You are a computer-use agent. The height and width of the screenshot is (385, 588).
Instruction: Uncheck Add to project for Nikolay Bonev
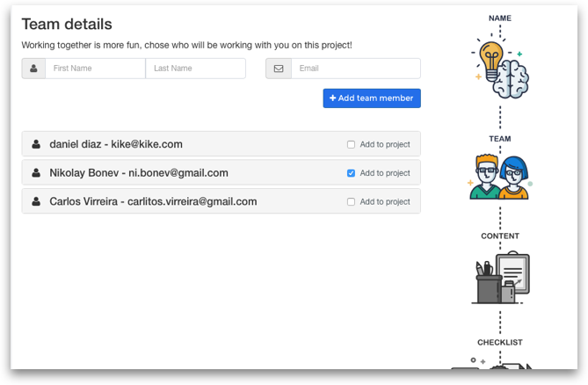point(351,173)
